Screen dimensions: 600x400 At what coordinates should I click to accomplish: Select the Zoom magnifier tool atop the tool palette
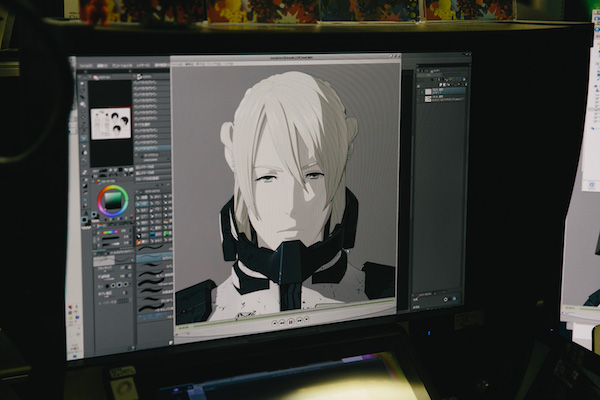click(82, 84)
